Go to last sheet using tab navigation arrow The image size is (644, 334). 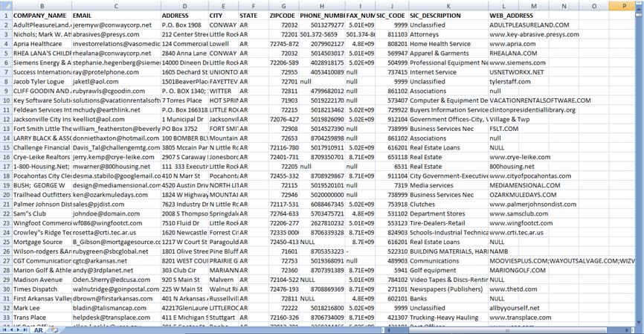[x=25, y=330]
